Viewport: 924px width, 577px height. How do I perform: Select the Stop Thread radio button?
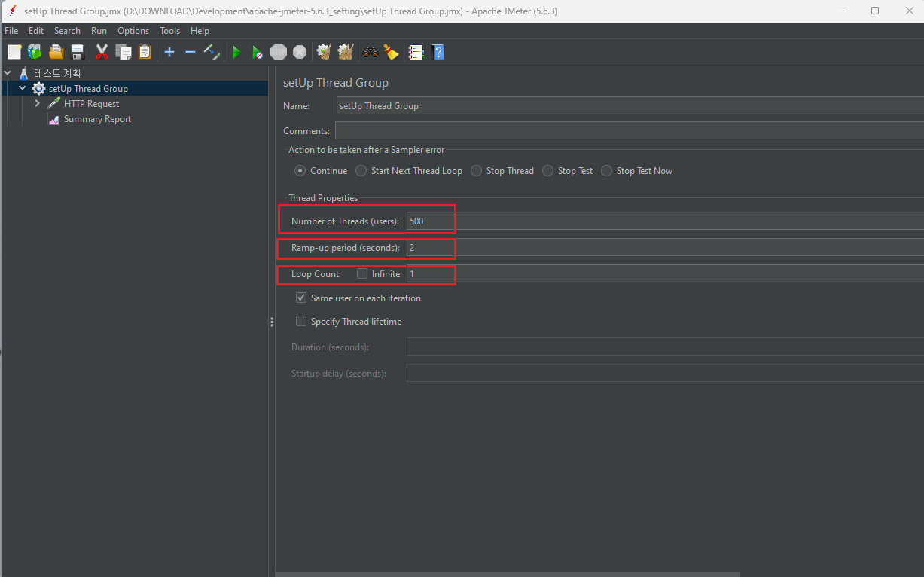[476, 171]
